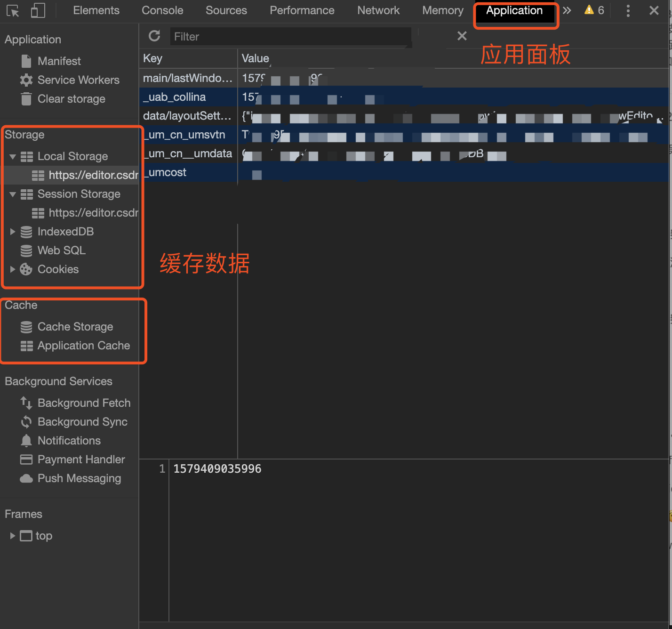Collapse the Session Storage tree node
This screenshot has width=672, height=629.
[x=13, y=194]
